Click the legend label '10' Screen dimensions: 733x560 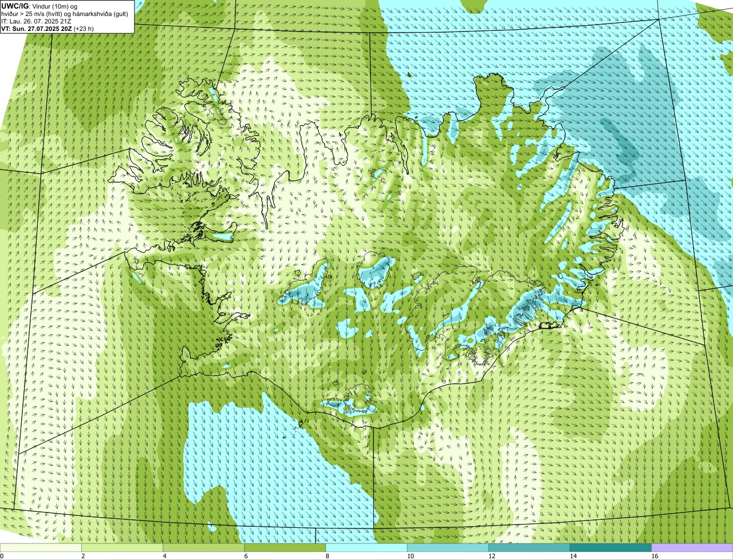(x=411, y=556)
